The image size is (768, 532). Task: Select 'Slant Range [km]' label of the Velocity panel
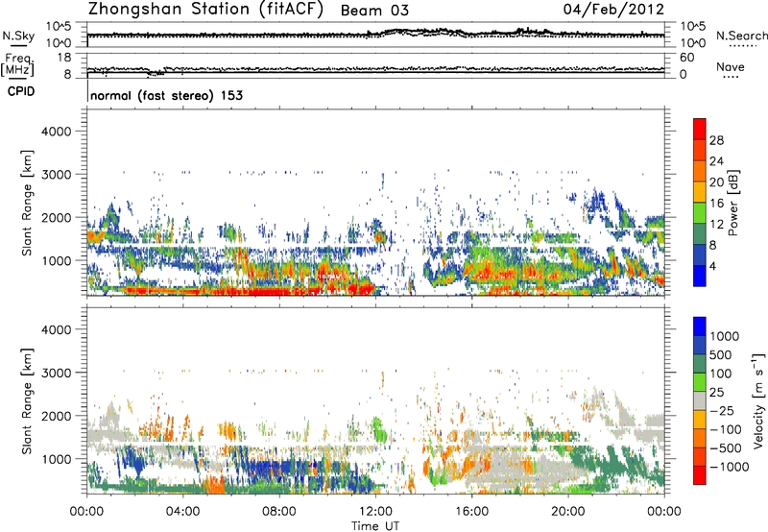click(28, 400)
